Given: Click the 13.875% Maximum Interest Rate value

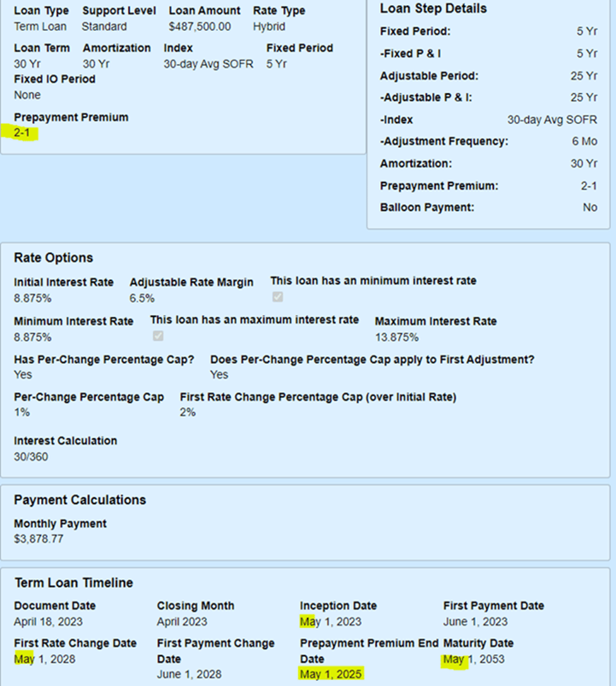Looking at the screenshot, I should pos(397,337).
